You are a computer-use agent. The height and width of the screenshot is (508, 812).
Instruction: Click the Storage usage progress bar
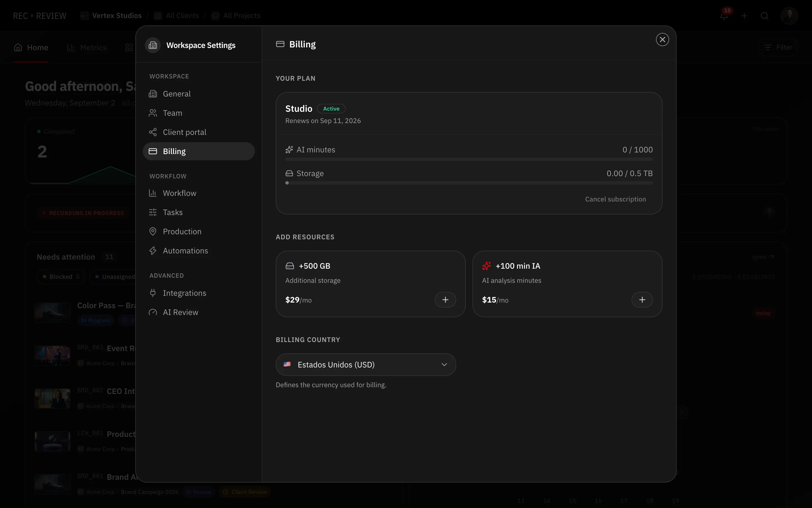[469, 183]
